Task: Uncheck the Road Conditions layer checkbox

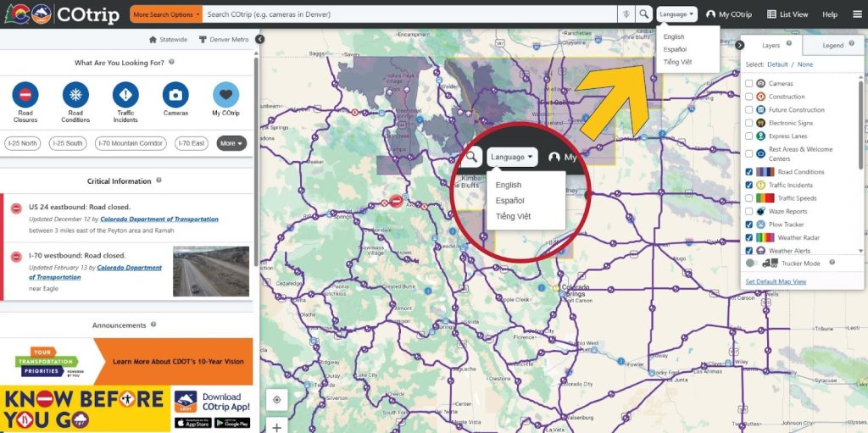Action: [748, 172]
